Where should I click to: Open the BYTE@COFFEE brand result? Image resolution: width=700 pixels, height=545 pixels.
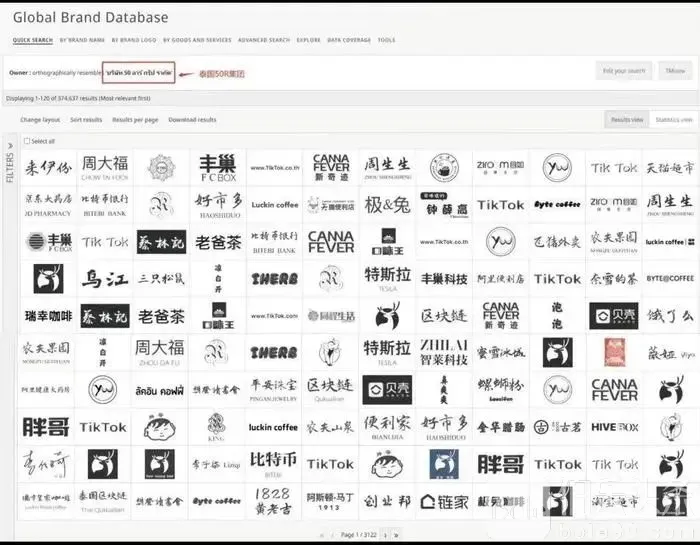670,279
